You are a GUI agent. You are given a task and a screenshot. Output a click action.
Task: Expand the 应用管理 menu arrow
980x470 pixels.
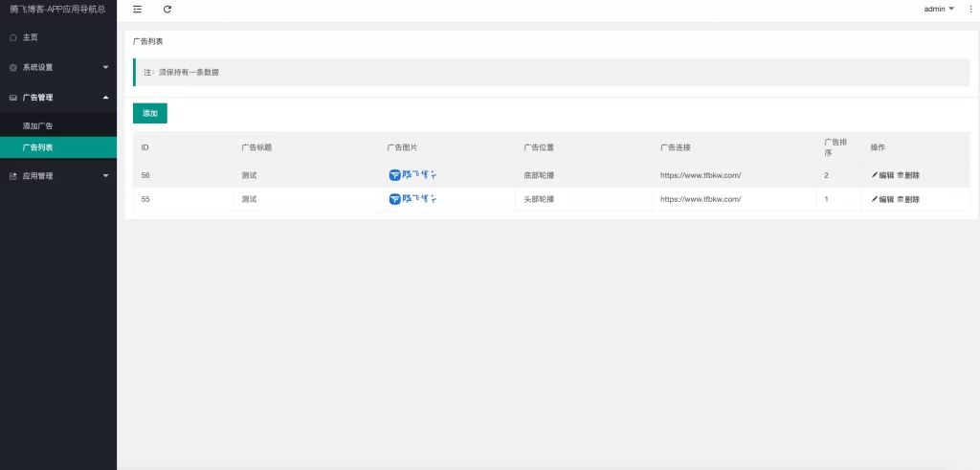105,176
